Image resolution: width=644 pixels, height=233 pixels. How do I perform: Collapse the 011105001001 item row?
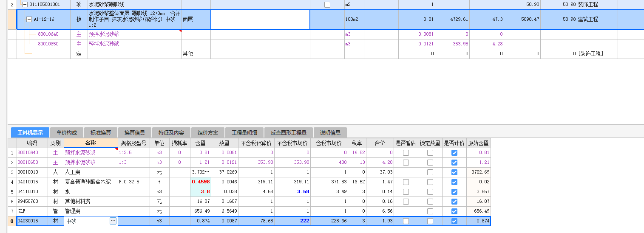point(25,4)
